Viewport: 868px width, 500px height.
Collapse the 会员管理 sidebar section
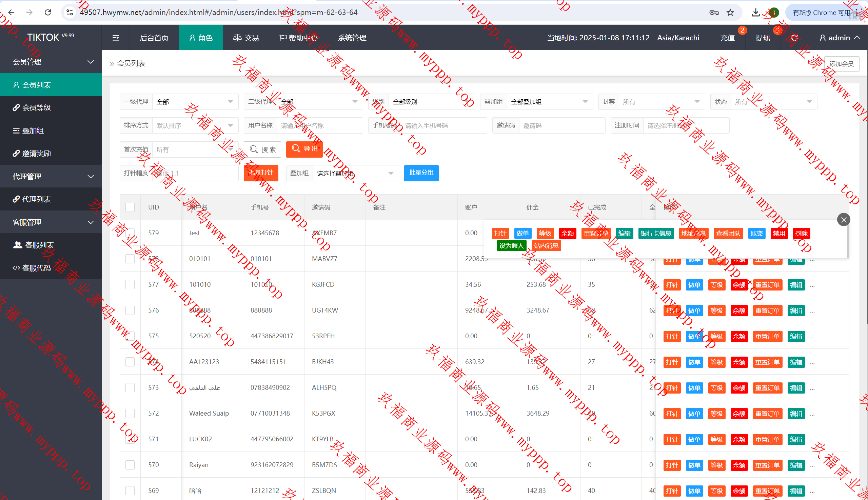point(51,62)
